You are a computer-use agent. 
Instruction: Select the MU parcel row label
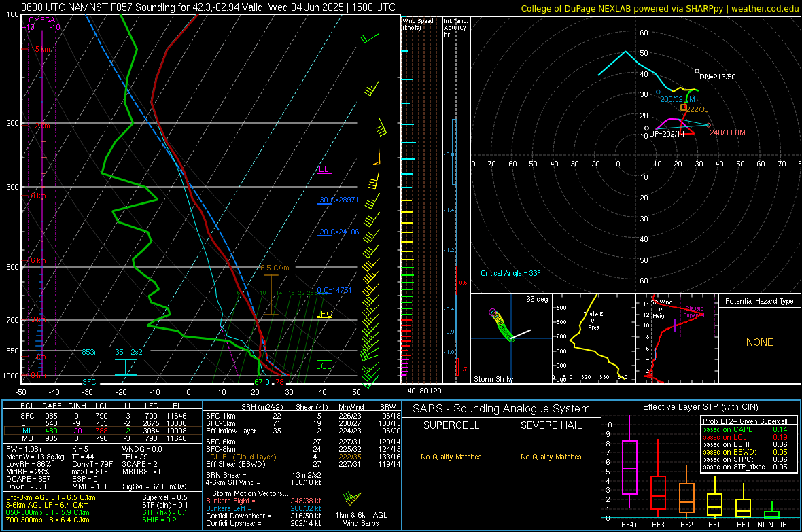tap(27, 438)
